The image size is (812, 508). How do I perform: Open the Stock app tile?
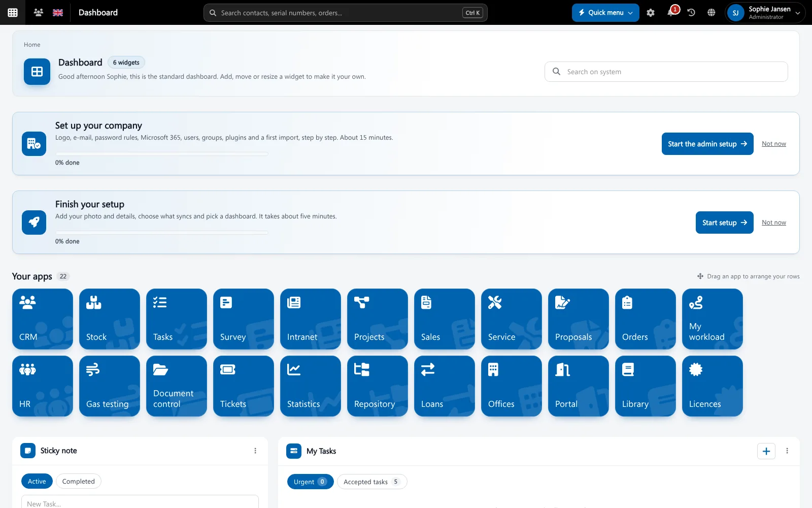[x=110, y=319]
